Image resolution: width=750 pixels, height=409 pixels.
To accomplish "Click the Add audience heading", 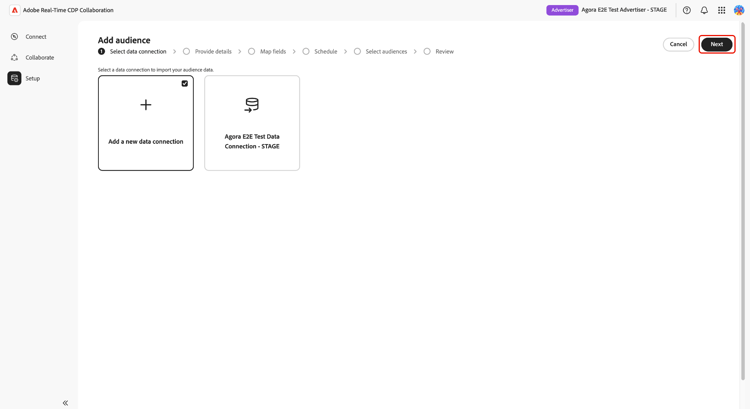I will click(124, 40).
